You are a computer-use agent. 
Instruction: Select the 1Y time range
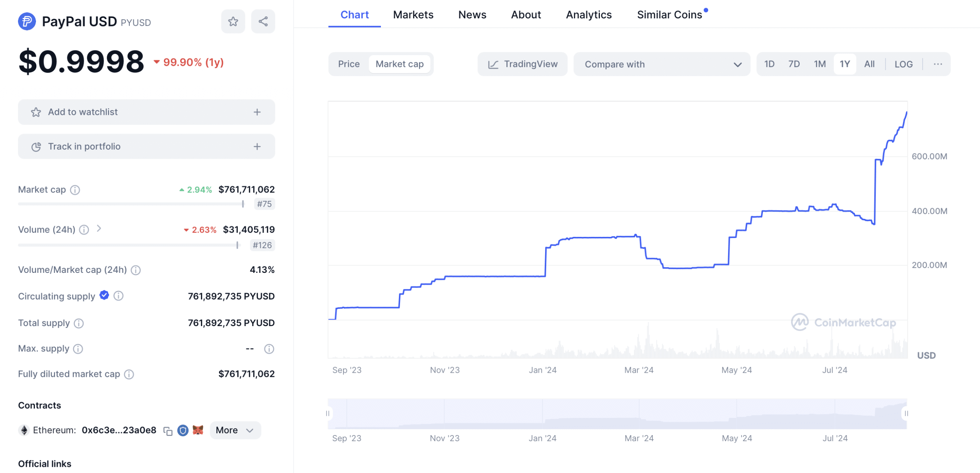coord(844,64)
